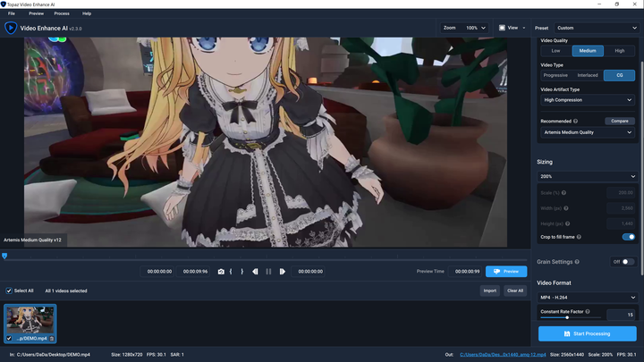
Task: Click the timeline playhead marker
Action: tap(4, 257)
